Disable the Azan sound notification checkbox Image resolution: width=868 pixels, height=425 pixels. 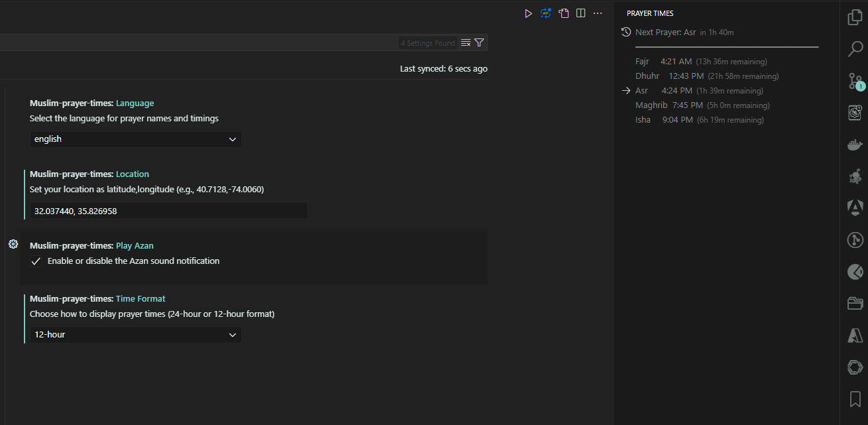[x=36, y=261]
